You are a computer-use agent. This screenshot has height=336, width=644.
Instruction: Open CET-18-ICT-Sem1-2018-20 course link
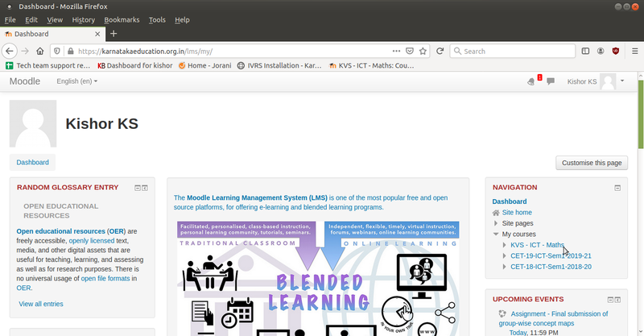(x=551, y=267)
